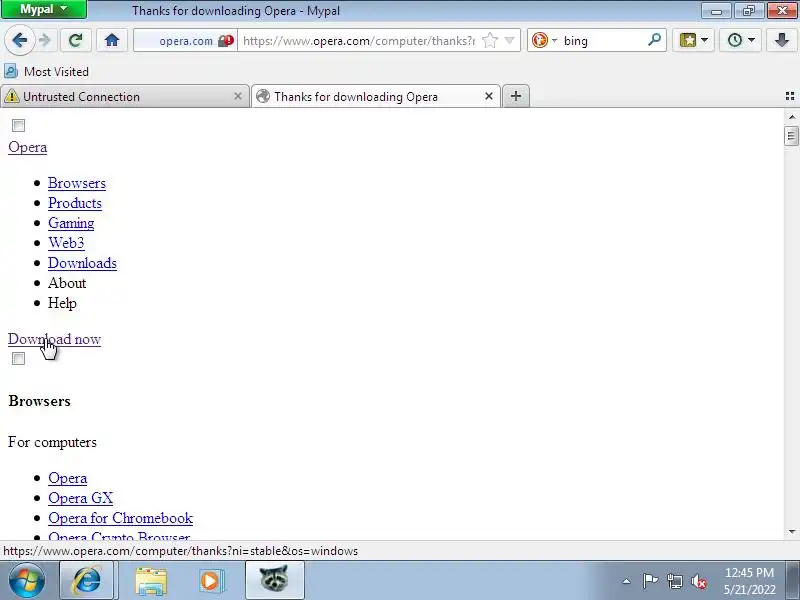Image resolution: width=800 pixels, height=600 pixels.
Task: Open the Web3 link
Action: (66, 243)
